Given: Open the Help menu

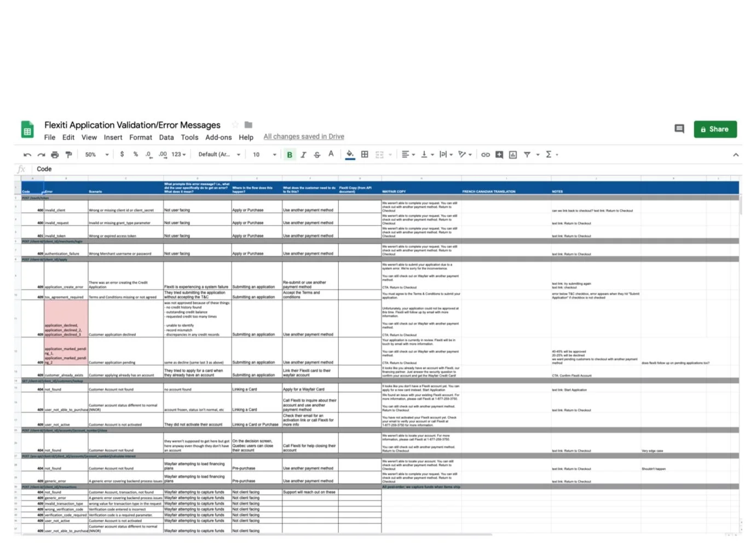Looking at the screenshot, I should click(x=246, y=137).
